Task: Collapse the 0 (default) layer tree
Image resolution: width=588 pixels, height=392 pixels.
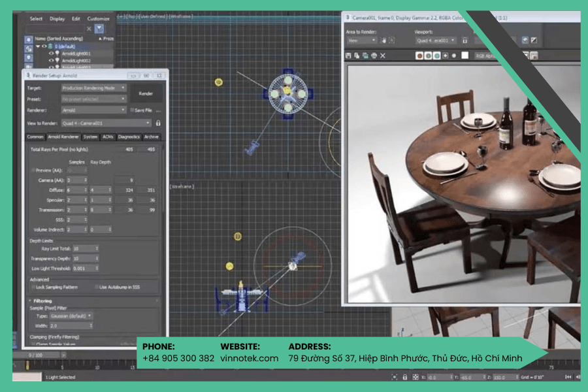Action: click(38, 46)
